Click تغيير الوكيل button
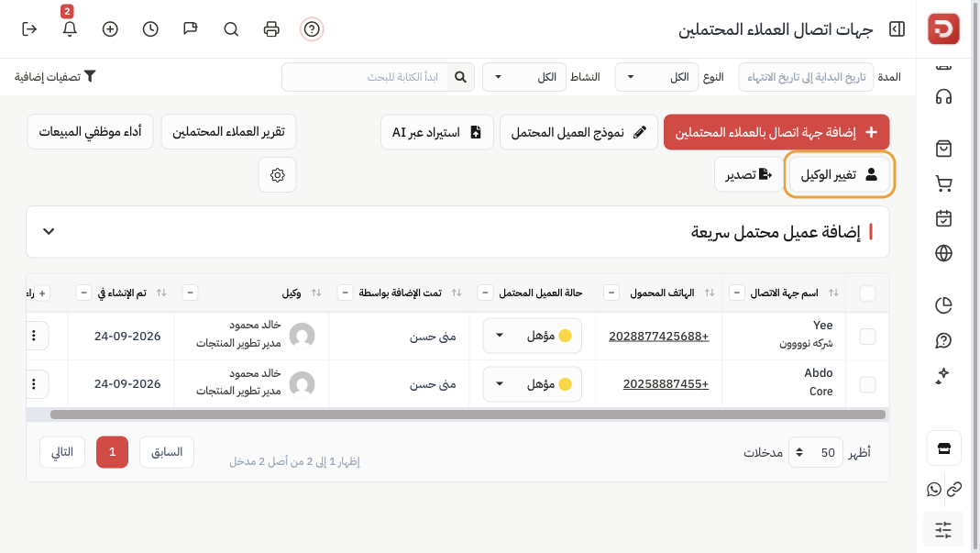 coord(840,174)
